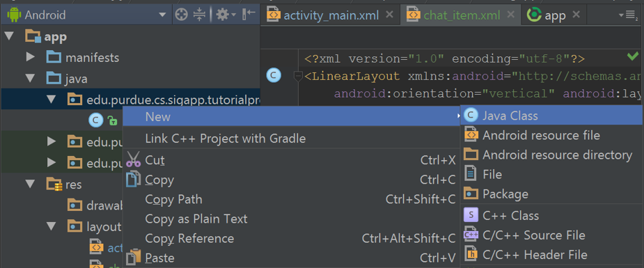
Task: Create a new File
Action: pyautogui.click(x=552, y=175)
